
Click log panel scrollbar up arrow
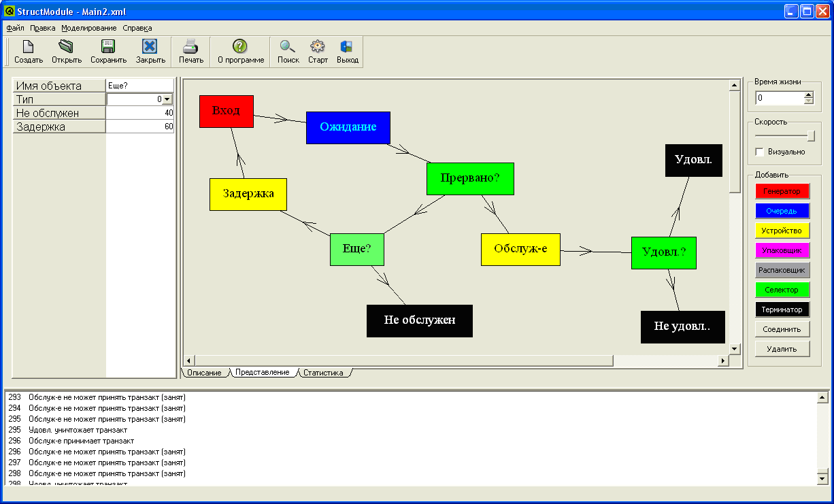pyautogui.click(x=822, y=398)
